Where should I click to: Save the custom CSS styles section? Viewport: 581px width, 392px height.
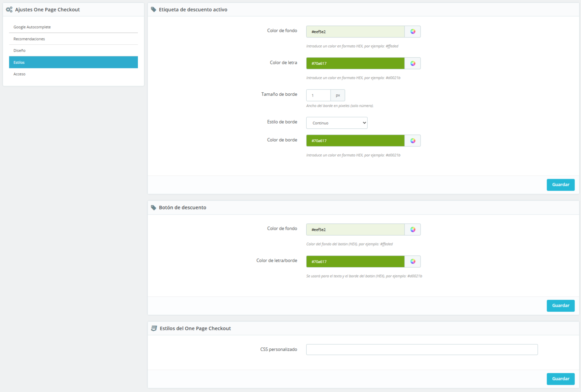(x=561, y=379)
